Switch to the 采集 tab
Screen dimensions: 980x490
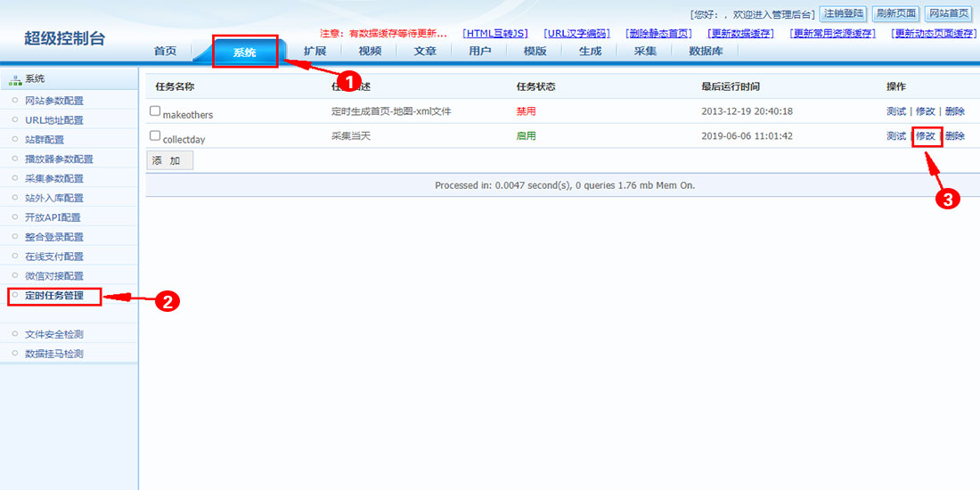pyautogui.click(x=645, y=52)
